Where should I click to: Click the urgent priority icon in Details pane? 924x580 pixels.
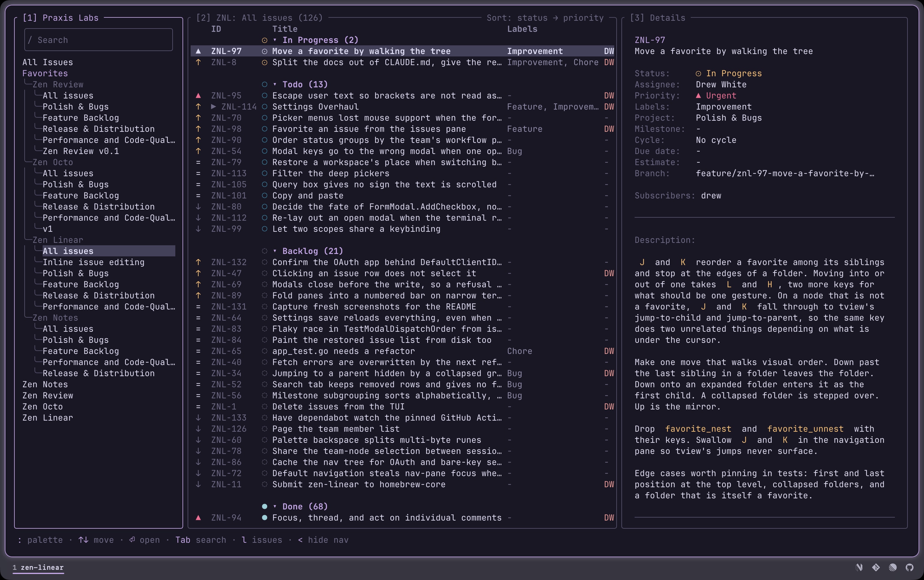tap(699, 95)
